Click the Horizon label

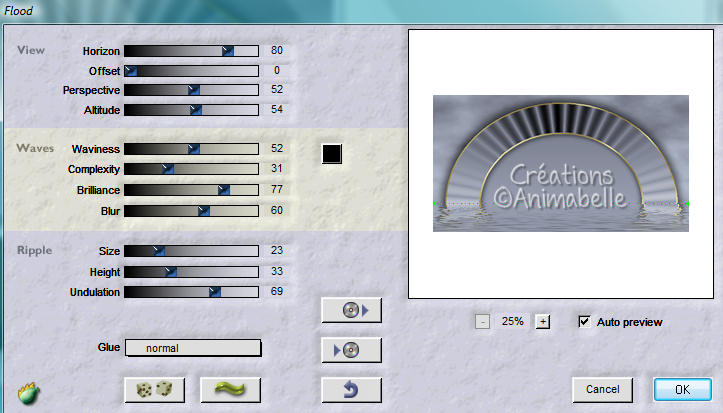pyautogui.click(x=101, y=51)
